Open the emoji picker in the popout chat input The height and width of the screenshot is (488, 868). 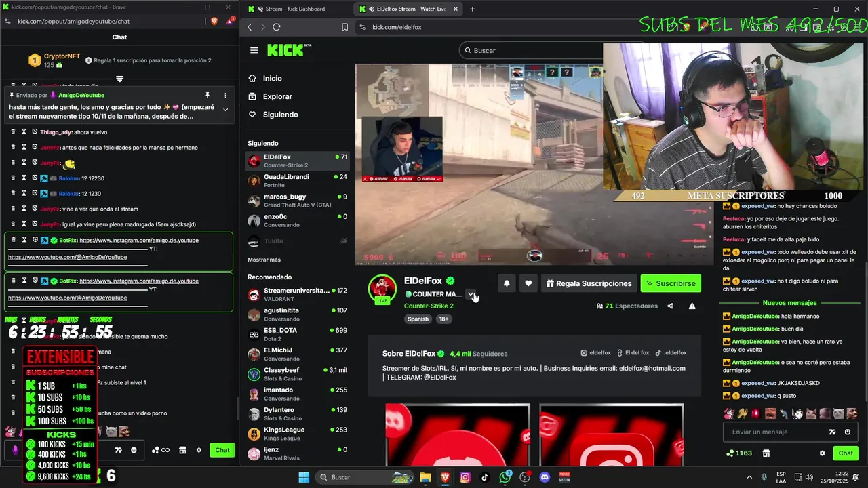pyautogui.click(x=134, y=450)
